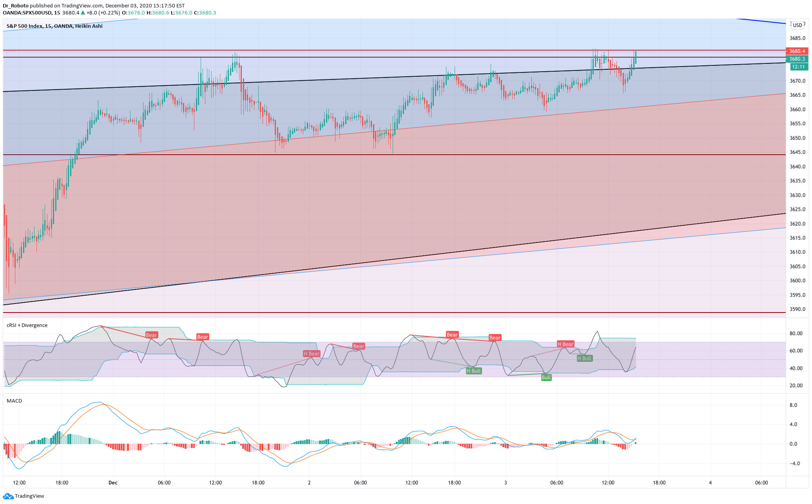This screenshot has width=812, height=504.
Task: Click the OANDA:SPX500USD symbol text
Action: [x=27, y=13]
